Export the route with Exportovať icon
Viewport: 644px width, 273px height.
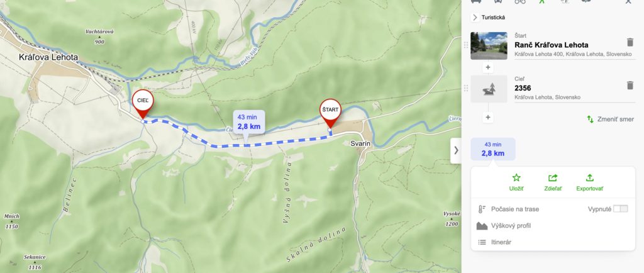pos(590,178)
